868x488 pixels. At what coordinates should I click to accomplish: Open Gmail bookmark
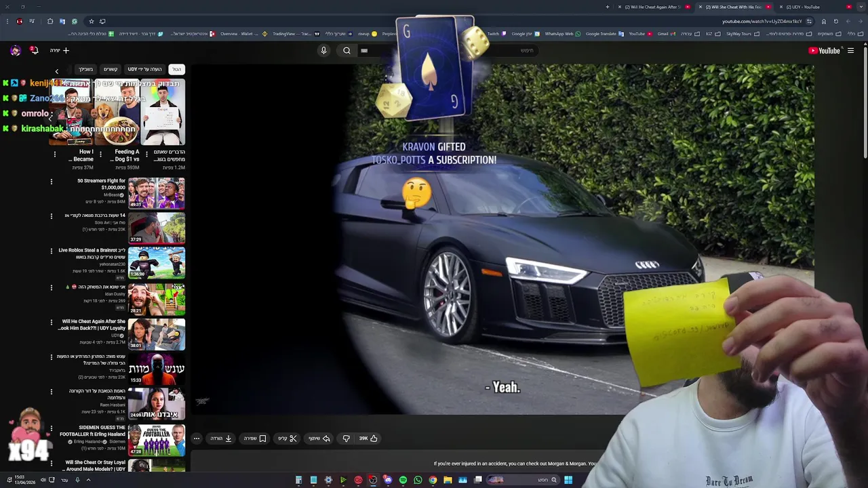(x=666, y=34)
